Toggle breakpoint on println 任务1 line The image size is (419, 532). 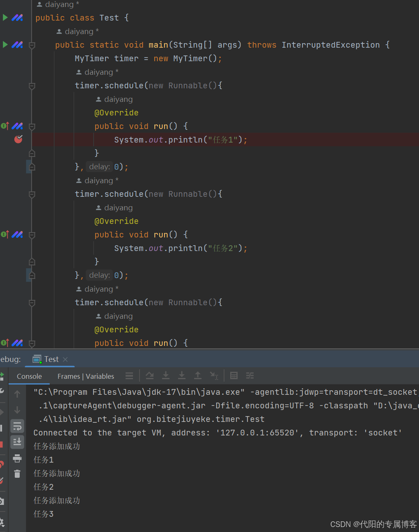point(18,139)
